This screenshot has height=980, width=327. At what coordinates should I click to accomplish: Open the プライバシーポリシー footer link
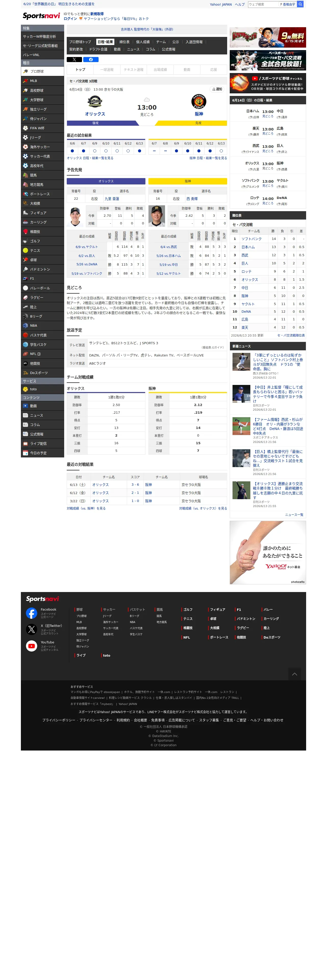click(x=59, y=720)
